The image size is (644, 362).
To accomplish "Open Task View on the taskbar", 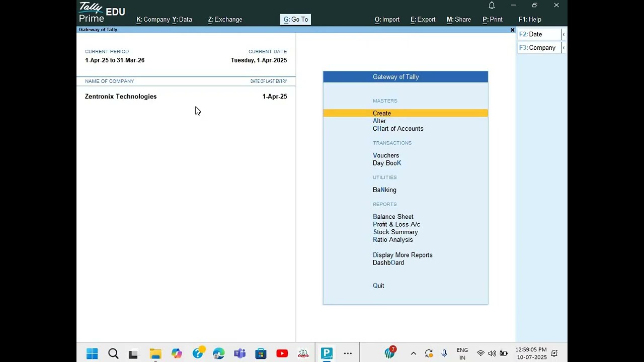I will (x=133, y=354).
